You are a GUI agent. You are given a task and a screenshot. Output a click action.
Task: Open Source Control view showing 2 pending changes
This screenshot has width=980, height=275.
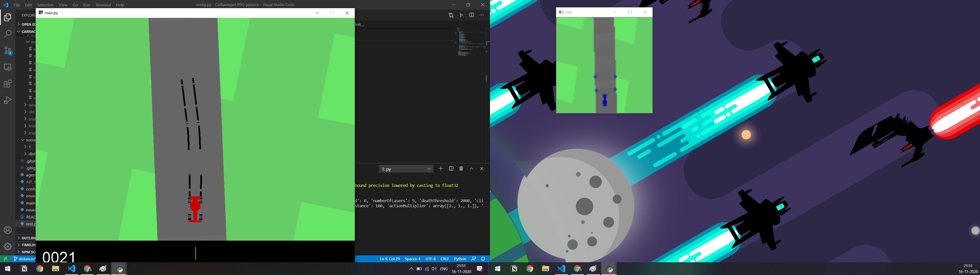(8, 50)
